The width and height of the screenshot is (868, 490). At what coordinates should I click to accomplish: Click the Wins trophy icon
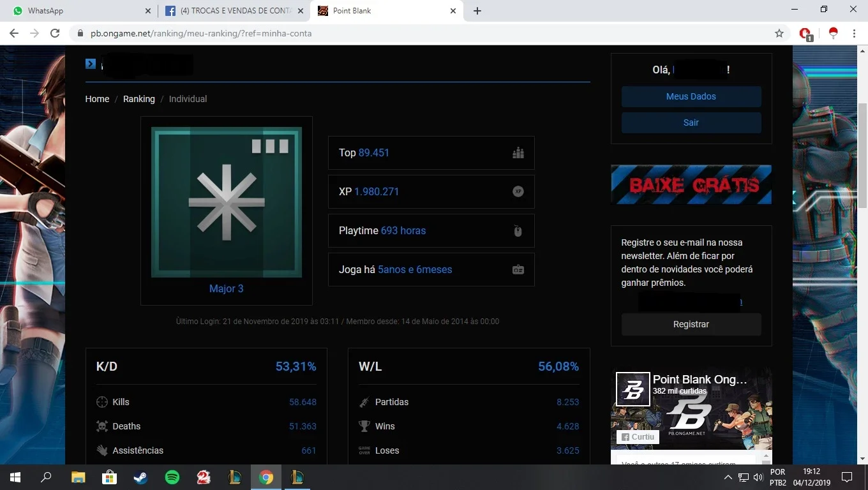click(364, 426)
